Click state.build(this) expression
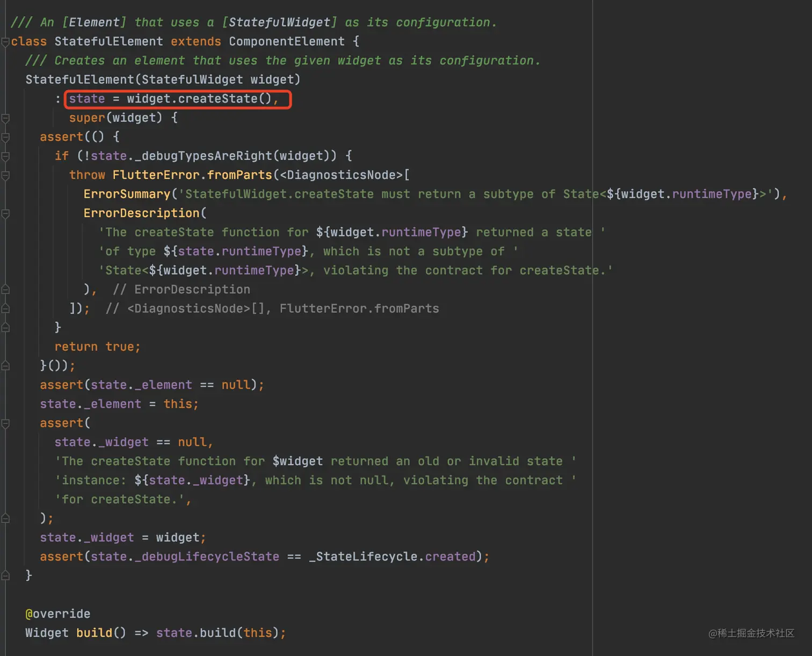Viewport: 812px width, 656px height. (218, 633)
